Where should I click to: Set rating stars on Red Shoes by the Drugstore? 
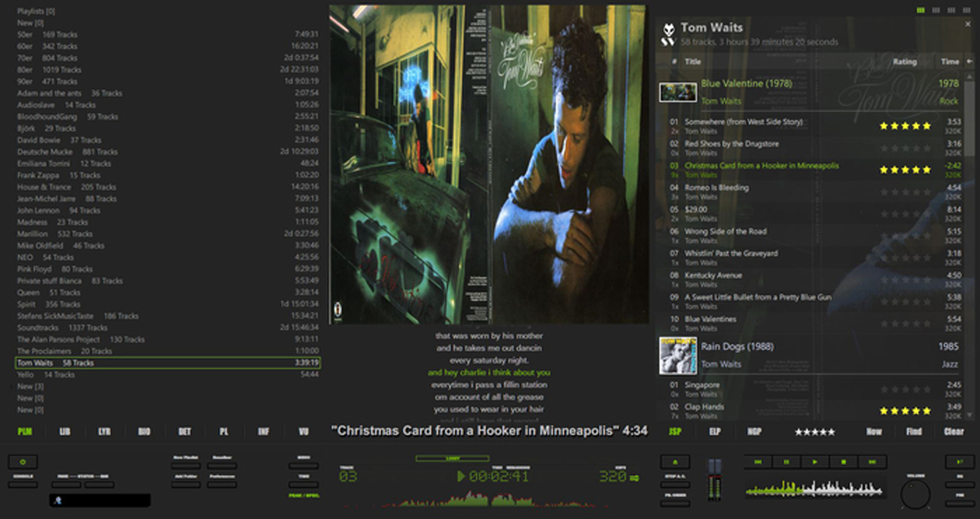[x=904, y=148]
